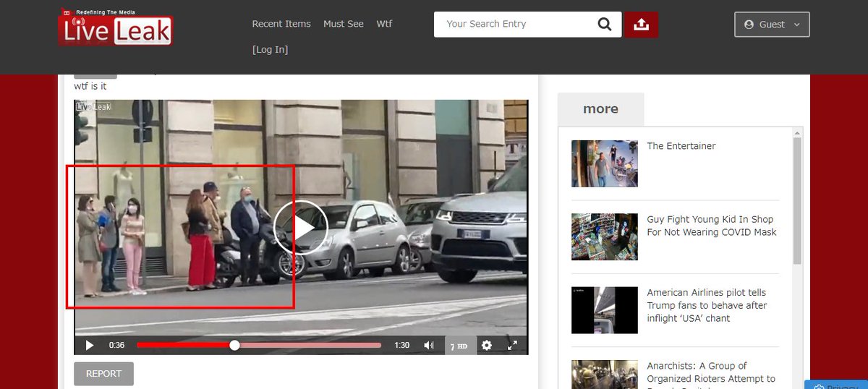This screenshot has width=868, height=389.
Task: Click the sidebar scrollbar up arrow
Action: coord(798,132)
